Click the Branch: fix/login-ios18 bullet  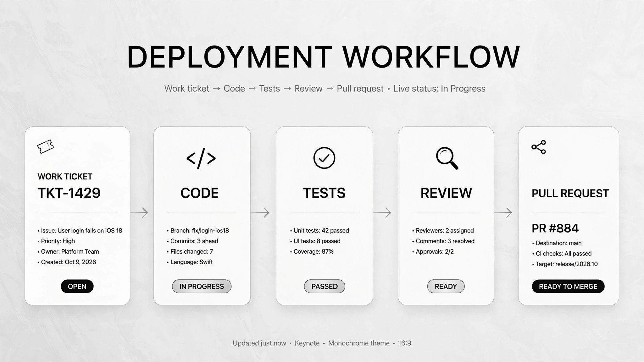(198, 230)
